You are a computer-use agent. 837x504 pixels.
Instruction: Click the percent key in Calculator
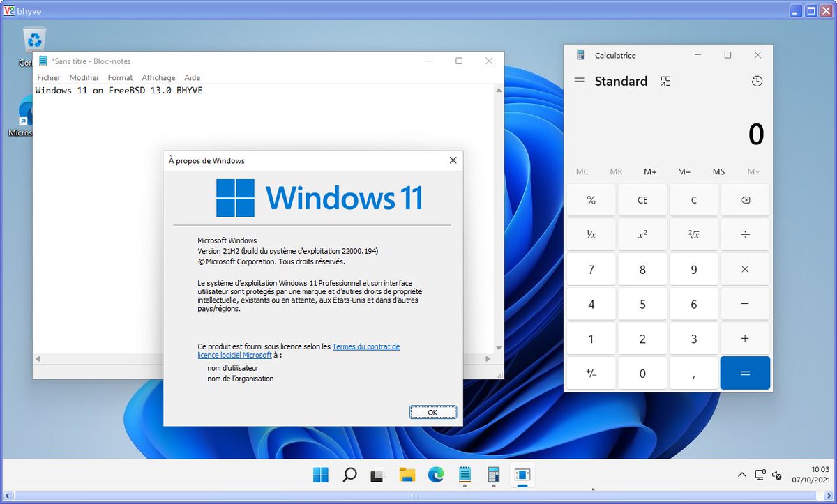tap(591, 200)
